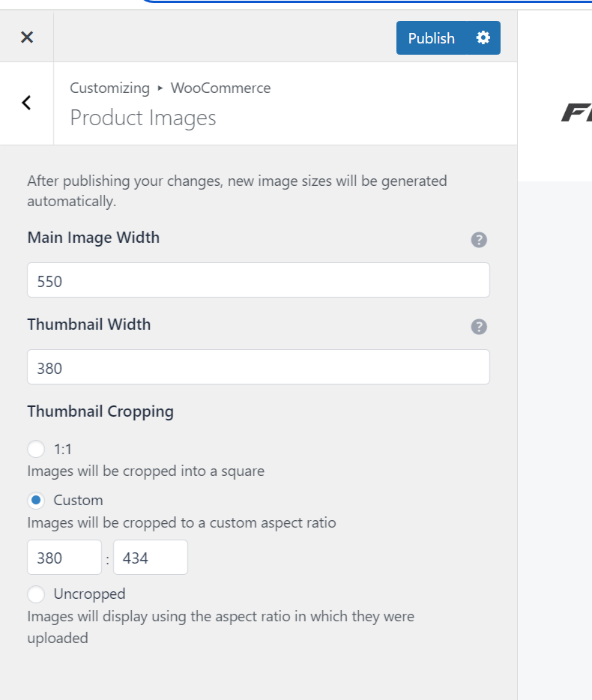Open publish settings gear icon
Viewport: 592px width, 700px height.
pos(483,37)
